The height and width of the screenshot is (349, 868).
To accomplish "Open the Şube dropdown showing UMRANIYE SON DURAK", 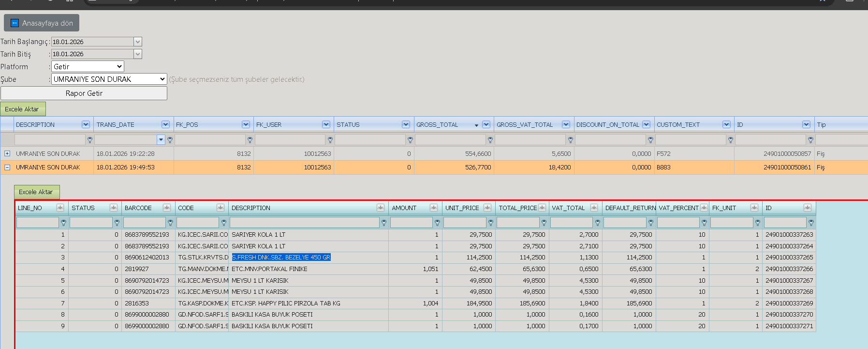I will [x=109, y=79].
